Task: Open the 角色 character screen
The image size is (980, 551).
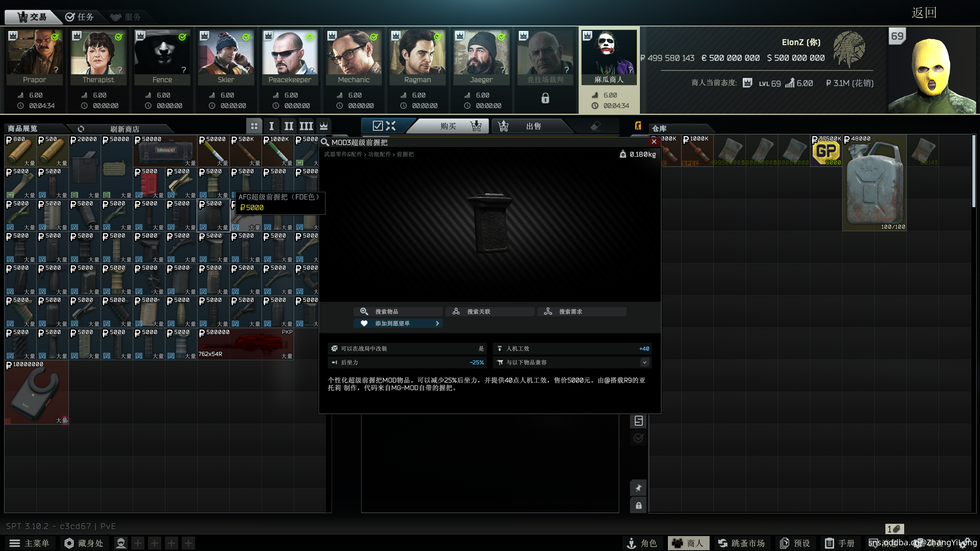Action: [x=642, y=543]
